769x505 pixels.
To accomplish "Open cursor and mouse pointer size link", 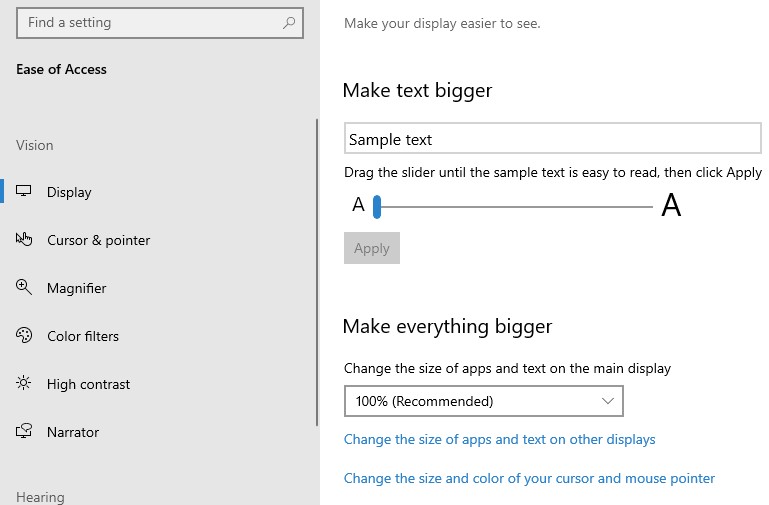I will pyautogui.click(x=529, y=478).
